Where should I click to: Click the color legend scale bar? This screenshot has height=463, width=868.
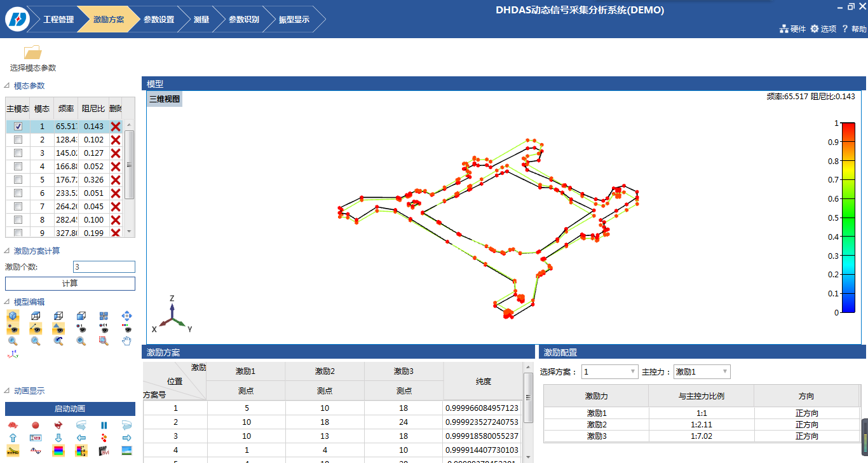(x=848, y=218)
